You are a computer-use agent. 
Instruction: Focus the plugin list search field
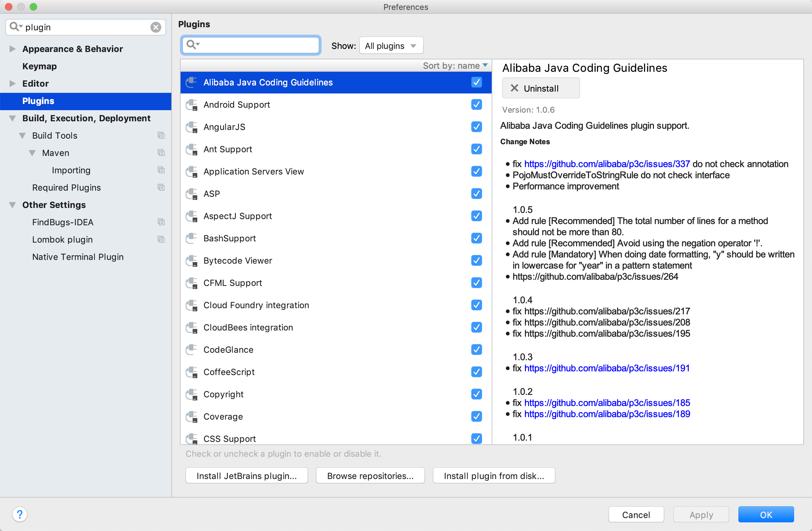point(251,45)
